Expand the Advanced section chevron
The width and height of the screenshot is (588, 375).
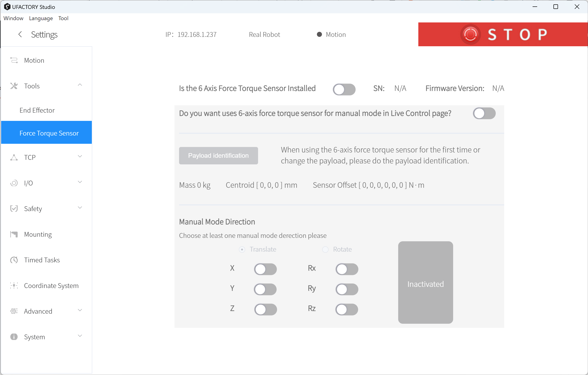[x=80, y=310]
